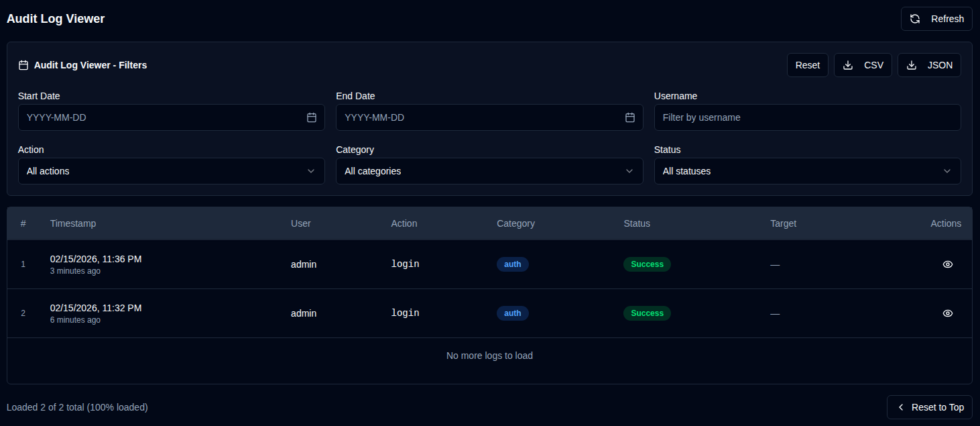Click the Timestamp column header
The width and height of the screenshot is (980, 426).
(73, 223)
